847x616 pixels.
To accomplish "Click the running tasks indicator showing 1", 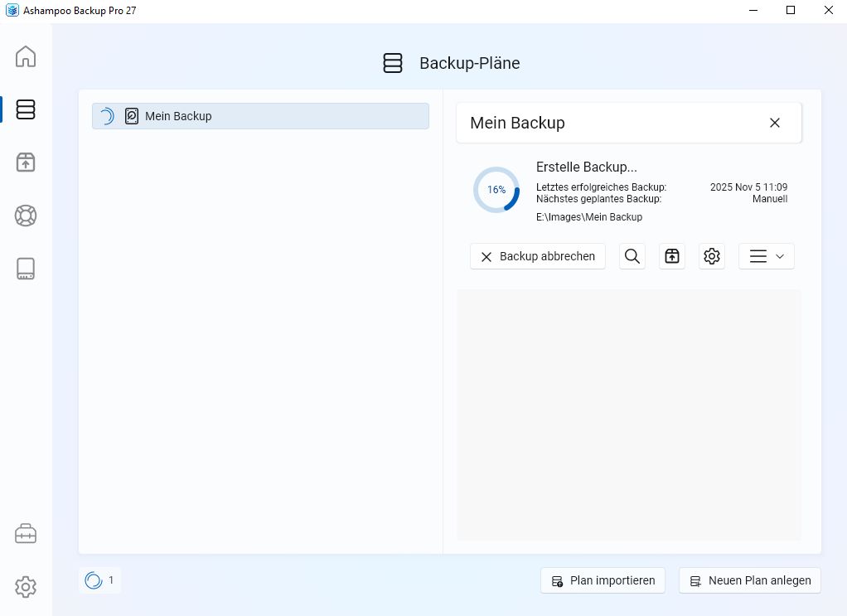I will (x=99, y=580).
